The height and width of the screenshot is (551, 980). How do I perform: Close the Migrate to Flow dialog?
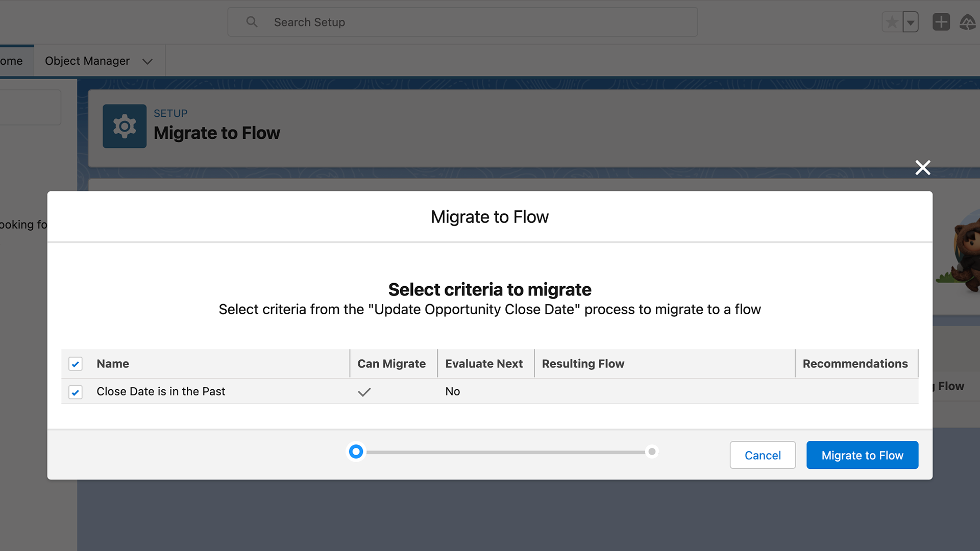pos(922,167)
